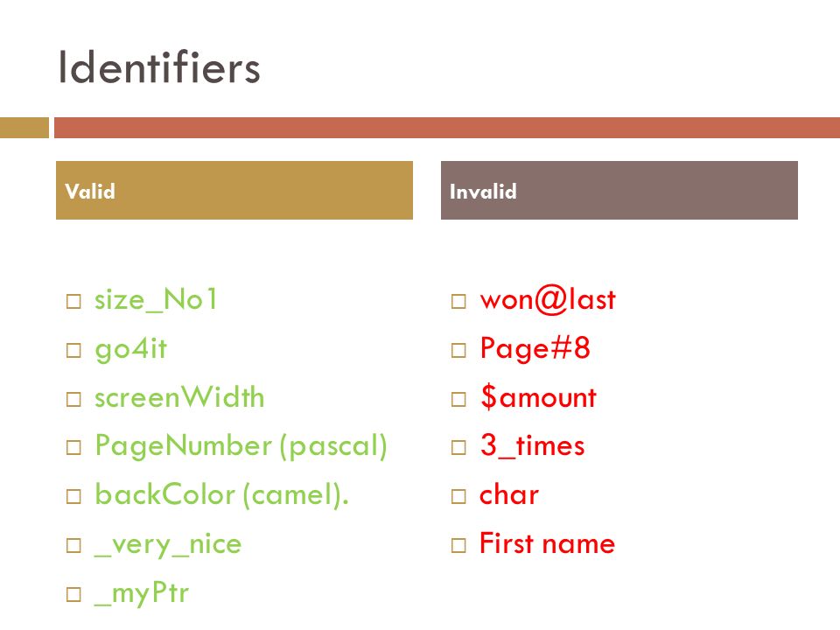840x630 pixels.
Task: Click the bullet before screenWidth
Action: point(73,399)
